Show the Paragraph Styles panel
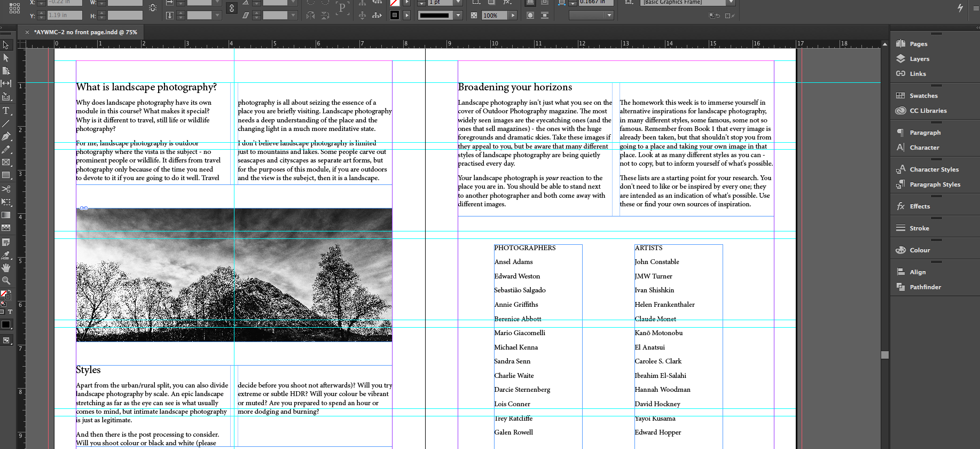Image resolution: width=980 pixels, height=449 pixels. pyautogui.click(x=935, y=184)
